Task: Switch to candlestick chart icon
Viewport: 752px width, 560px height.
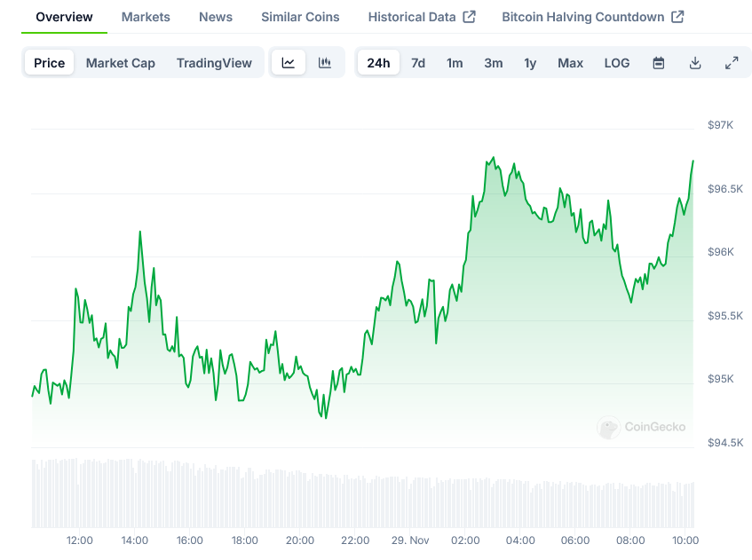Action: pos(325,63)
